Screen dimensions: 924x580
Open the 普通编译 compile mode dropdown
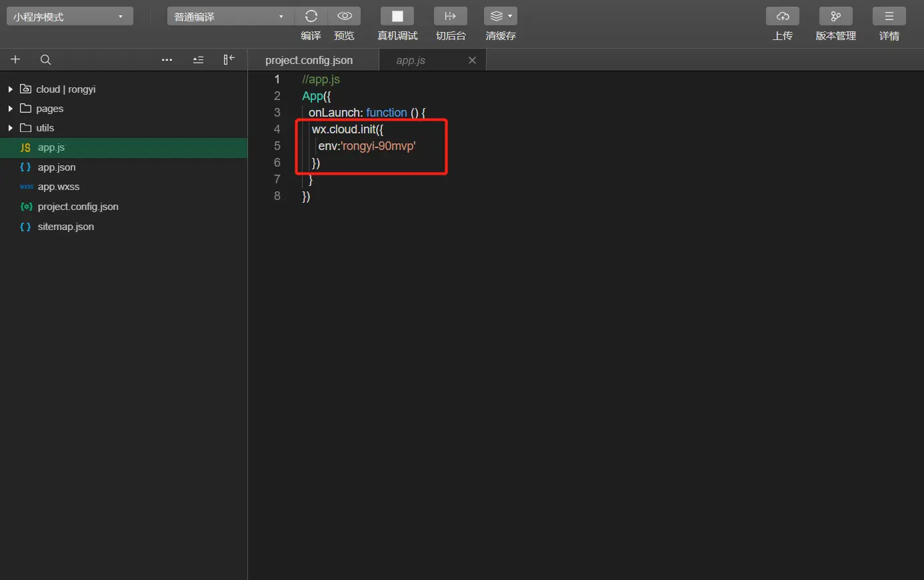pyautogui.click(x=231, y=16)
